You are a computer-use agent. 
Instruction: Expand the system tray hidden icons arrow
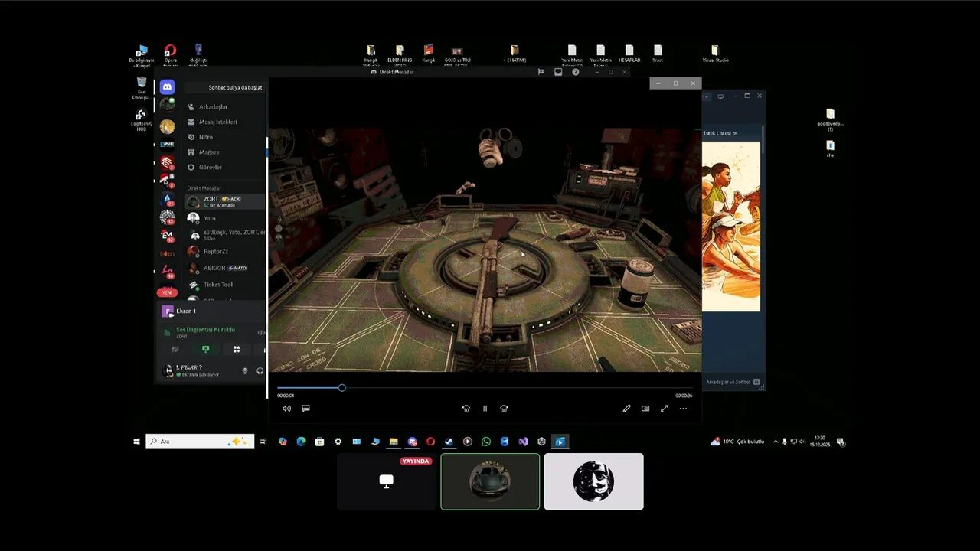point(775,442)
